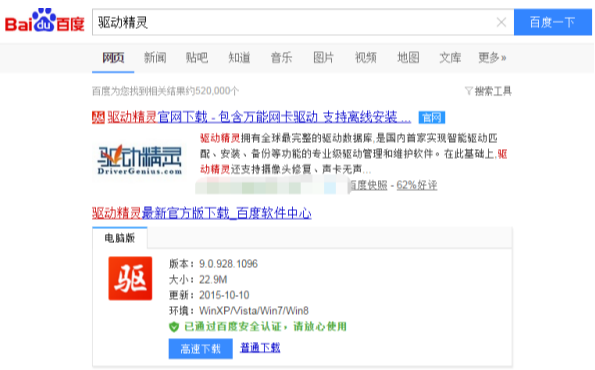Screen dimensions: 595x370
Task: Open 驱动精灵官网下载 result link
Action: click(x=259, y=117)
